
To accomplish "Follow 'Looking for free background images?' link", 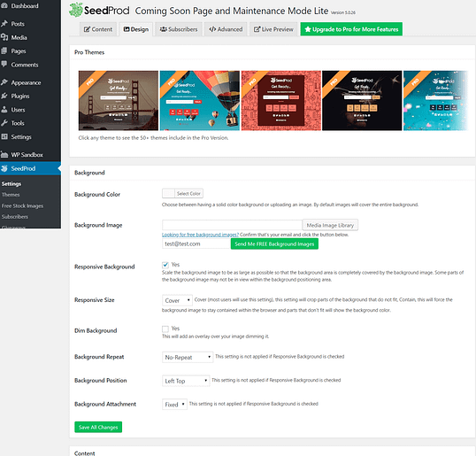I will click(200, 235).
